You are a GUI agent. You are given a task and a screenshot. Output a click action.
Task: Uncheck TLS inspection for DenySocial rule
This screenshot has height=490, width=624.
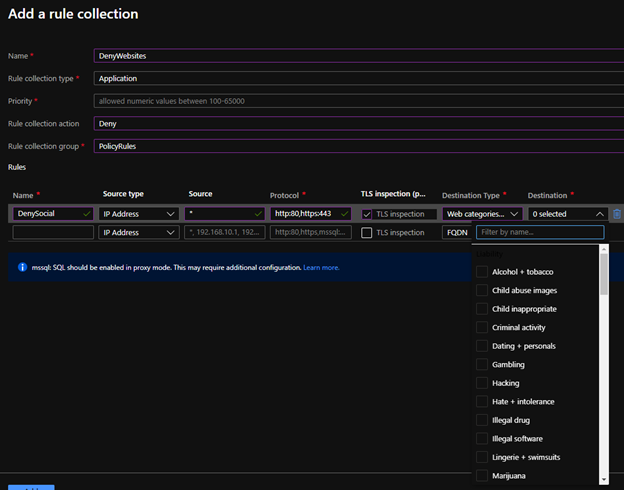366,214
